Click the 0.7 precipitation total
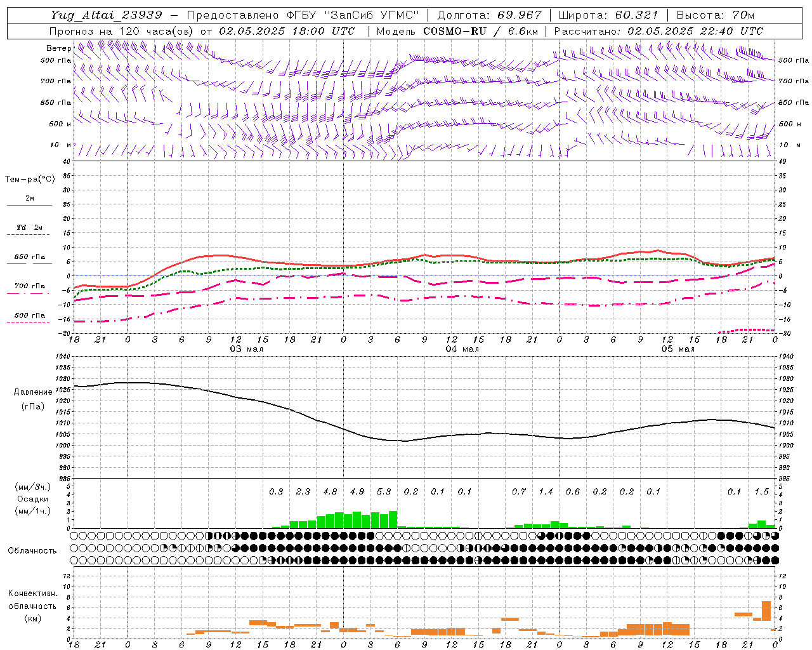The width and height of the screenshot is (812, 650). pos(519,492)
